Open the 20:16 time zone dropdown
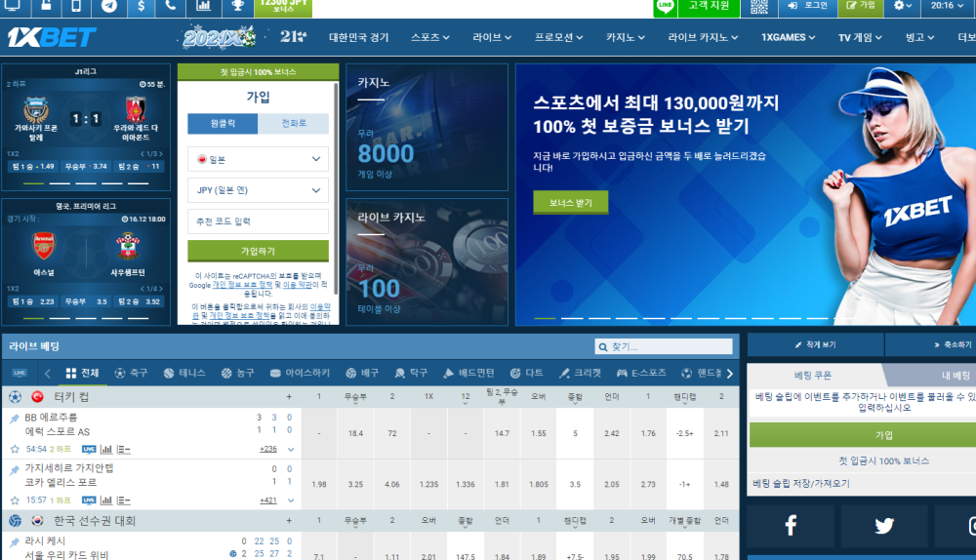 pyautogui.click(x=947, y=6)
